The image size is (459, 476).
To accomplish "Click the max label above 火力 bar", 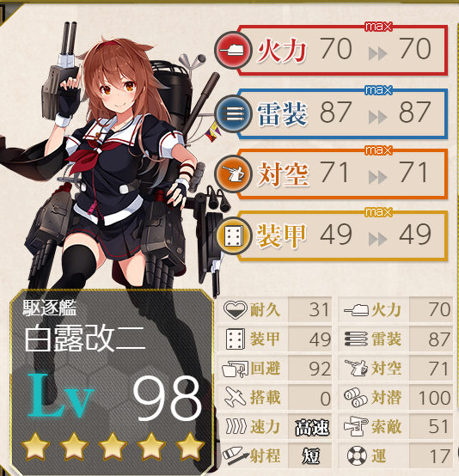I will tap(378, 27).
